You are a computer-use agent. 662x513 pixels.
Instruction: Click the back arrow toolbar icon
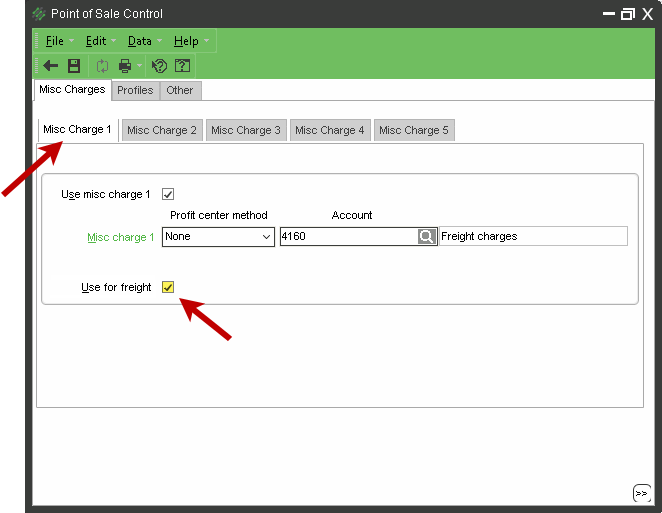[x=51, y=66]
